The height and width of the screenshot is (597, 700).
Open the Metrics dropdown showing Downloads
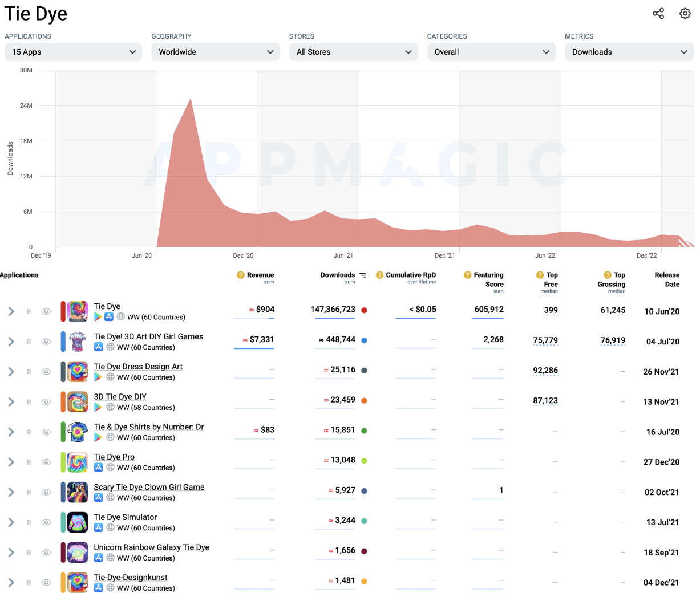pos(629,52)
